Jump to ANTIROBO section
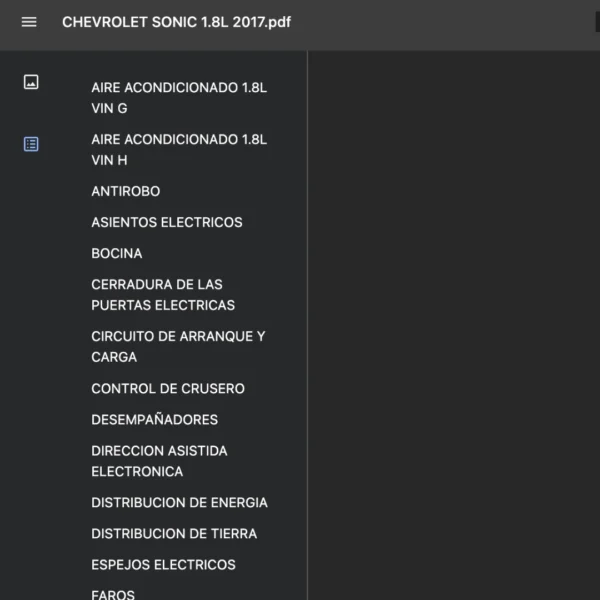This screenshot has height=600, width=600. pyautogui.click(x=125, y=191)
